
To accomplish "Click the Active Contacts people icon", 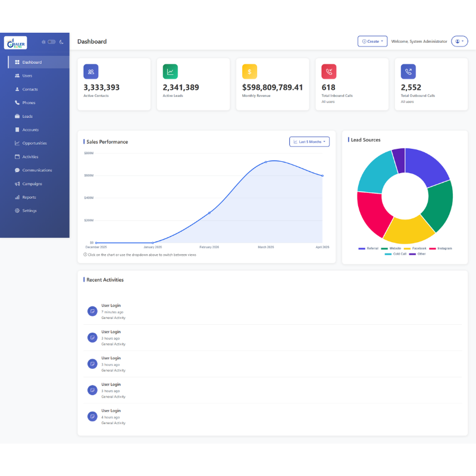I will pos(91,71).
